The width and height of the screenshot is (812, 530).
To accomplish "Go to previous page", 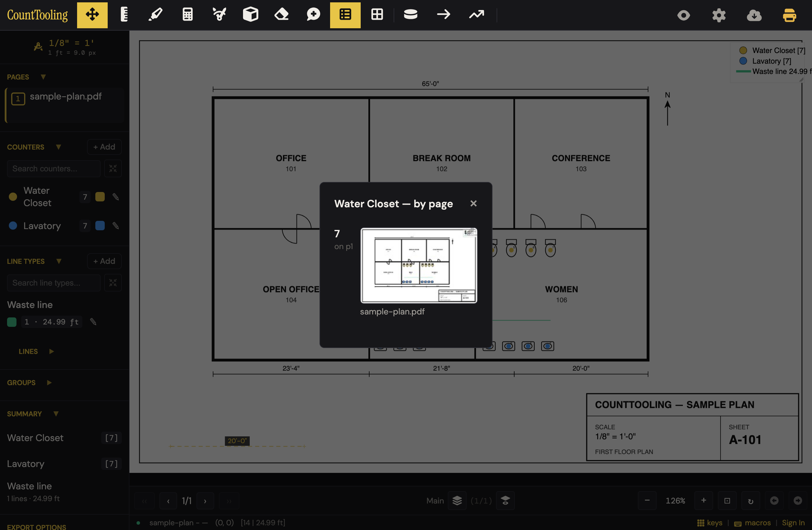I will point(168,501).
